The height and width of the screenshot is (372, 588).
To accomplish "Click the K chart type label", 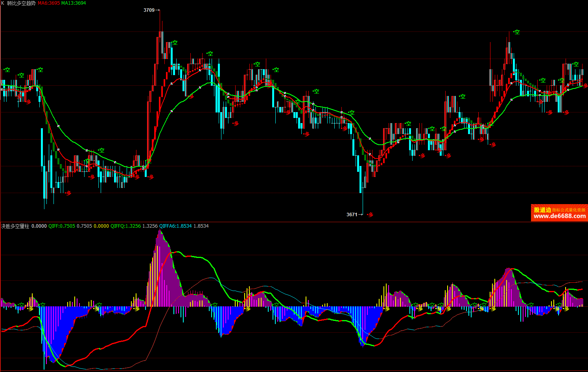I will click(3, 3).
